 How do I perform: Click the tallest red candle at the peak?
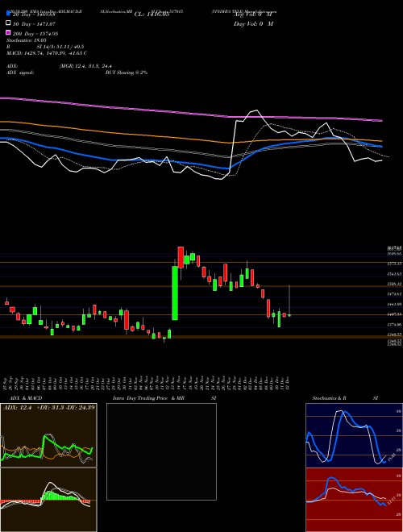pos(181,257)
